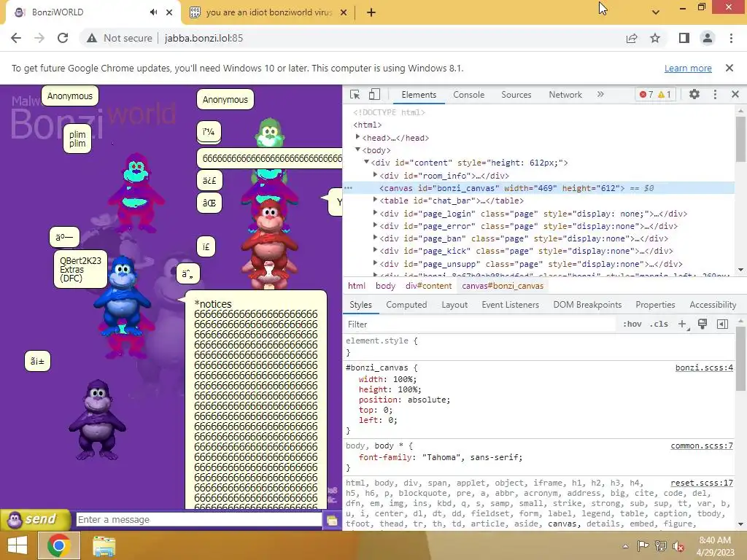
Task: Open the Windows Start button
Action: 18,545
